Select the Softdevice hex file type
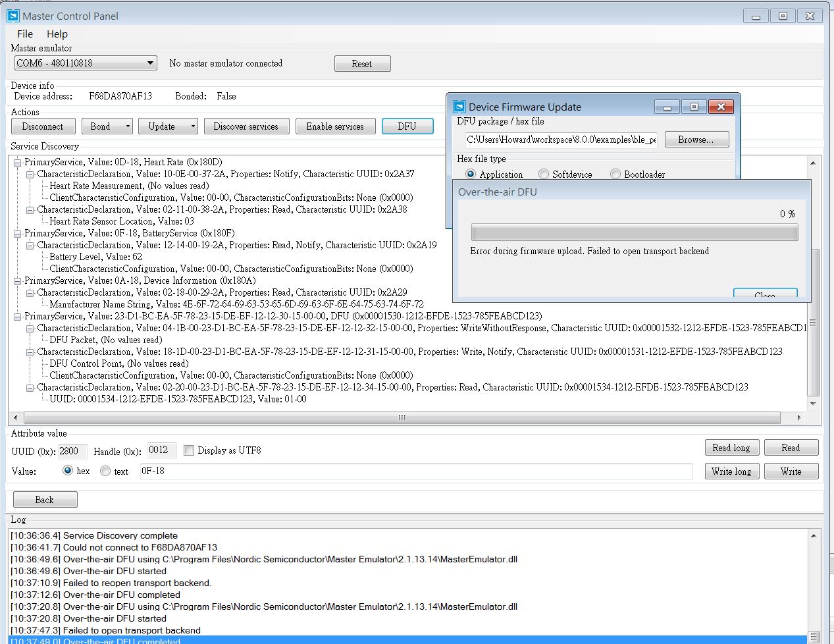The image size is (834, 644). point(543,174)
